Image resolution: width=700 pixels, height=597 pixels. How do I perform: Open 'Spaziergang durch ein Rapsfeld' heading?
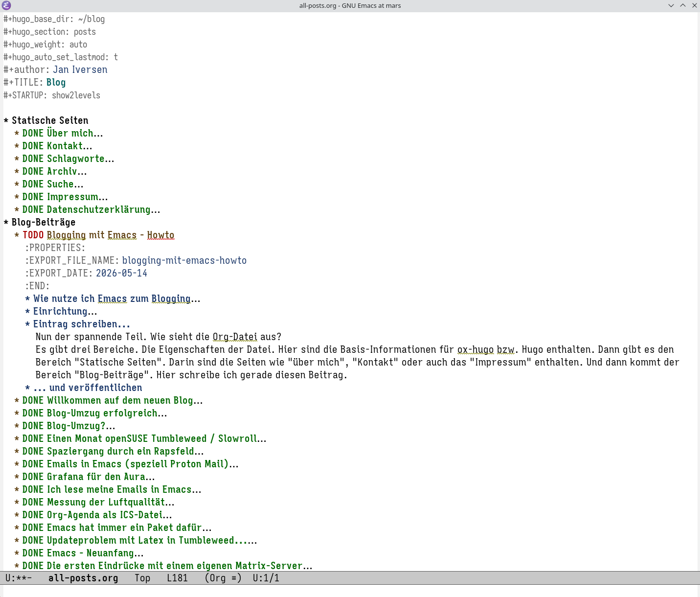(x=125, y=451)
